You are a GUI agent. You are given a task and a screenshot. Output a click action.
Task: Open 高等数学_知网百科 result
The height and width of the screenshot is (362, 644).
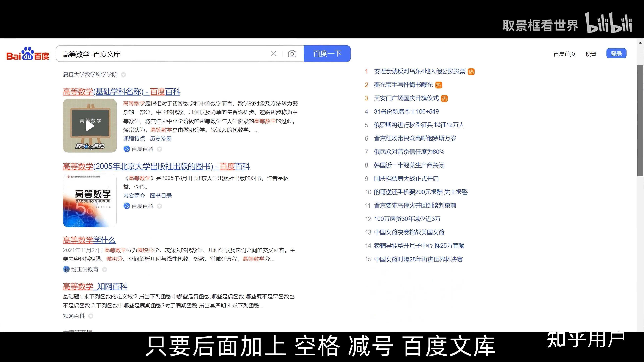pos(95,286)
